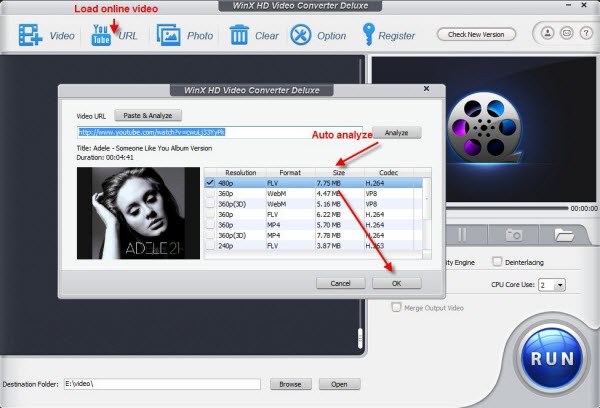Sort by Format column header

[x=290, y=173]
